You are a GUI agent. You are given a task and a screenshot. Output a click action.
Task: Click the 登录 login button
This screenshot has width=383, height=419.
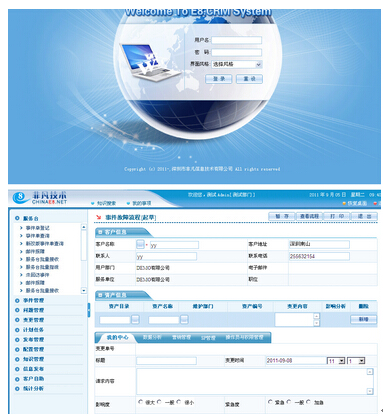point(218,79)
